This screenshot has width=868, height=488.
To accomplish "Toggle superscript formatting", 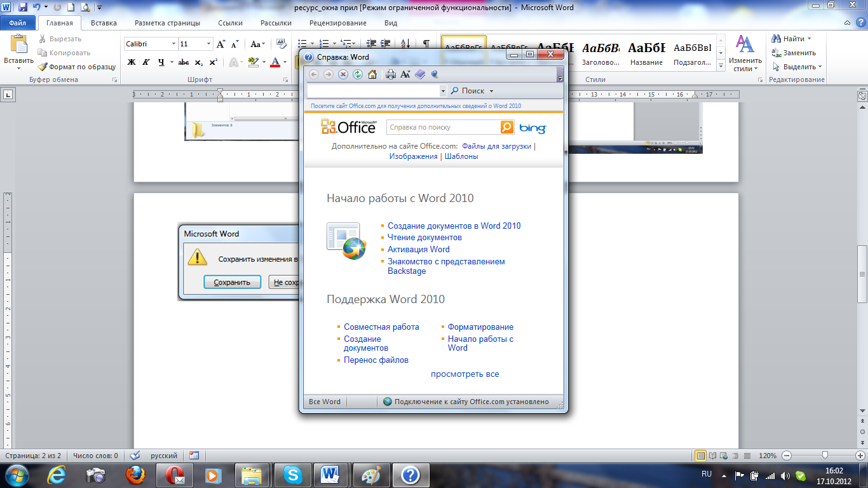I will click(x=213, y=62).
